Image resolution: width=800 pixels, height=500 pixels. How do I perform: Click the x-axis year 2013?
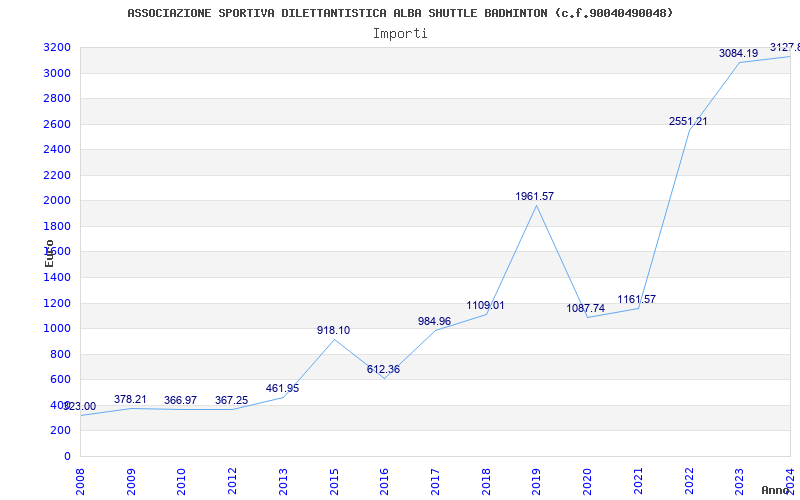coord(283,481)
